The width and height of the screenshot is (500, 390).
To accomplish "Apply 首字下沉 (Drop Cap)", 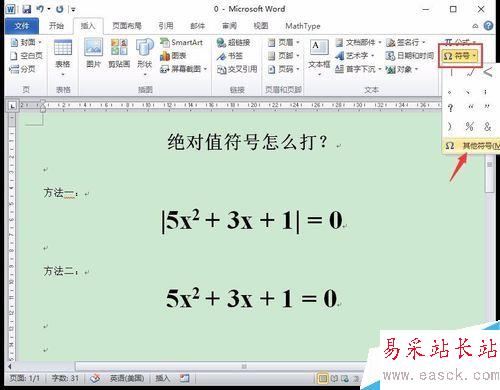I will (x=358, y=69).
